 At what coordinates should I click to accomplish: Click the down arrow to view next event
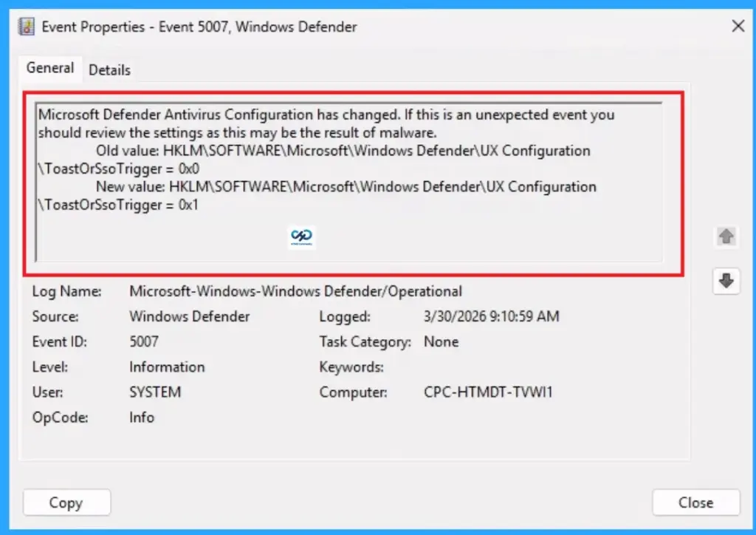[726, 281]
